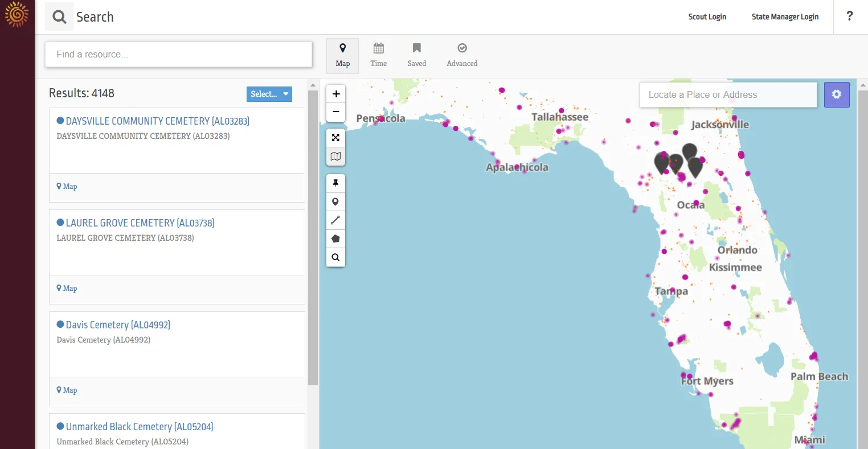Activate the polygon drawing tool
This screenshot has width=868, height=449.
(x=335, y=238)
